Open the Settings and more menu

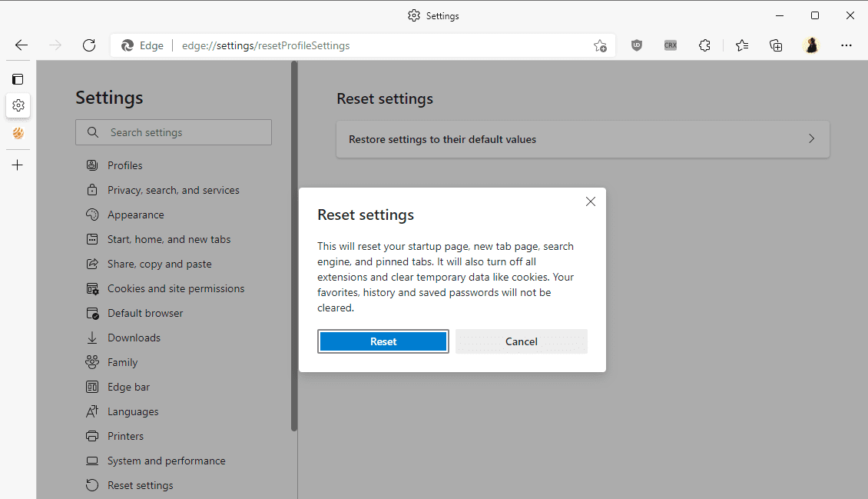pos(846,45)
